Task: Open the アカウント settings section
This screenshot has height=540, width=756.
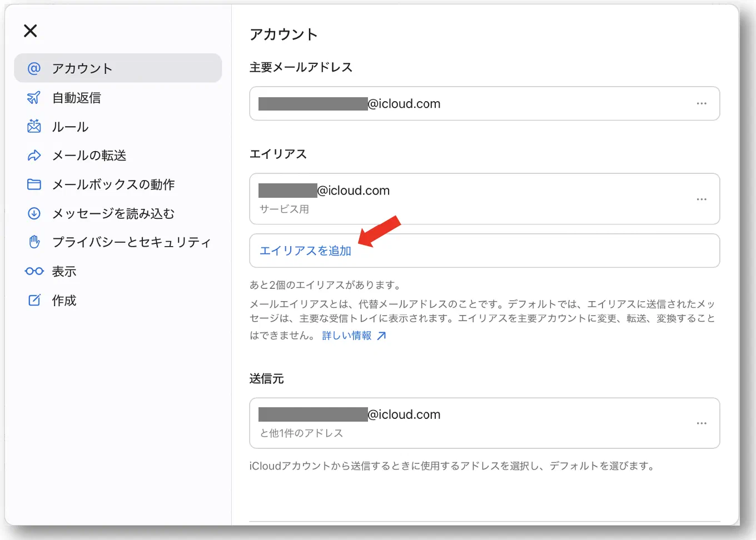Action: [118, 68]
